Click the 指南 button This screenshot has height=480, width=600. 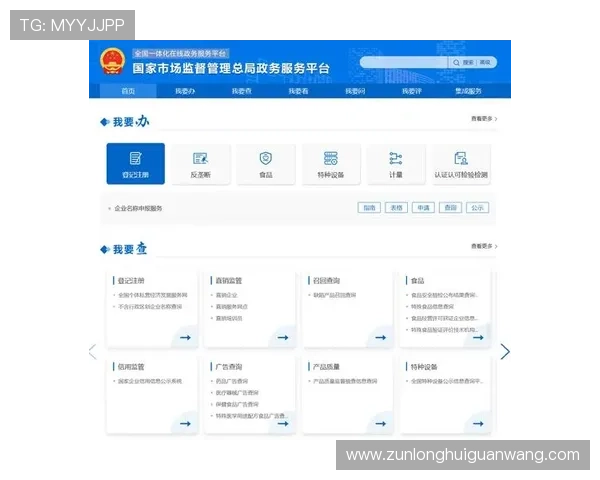[369, 207]
